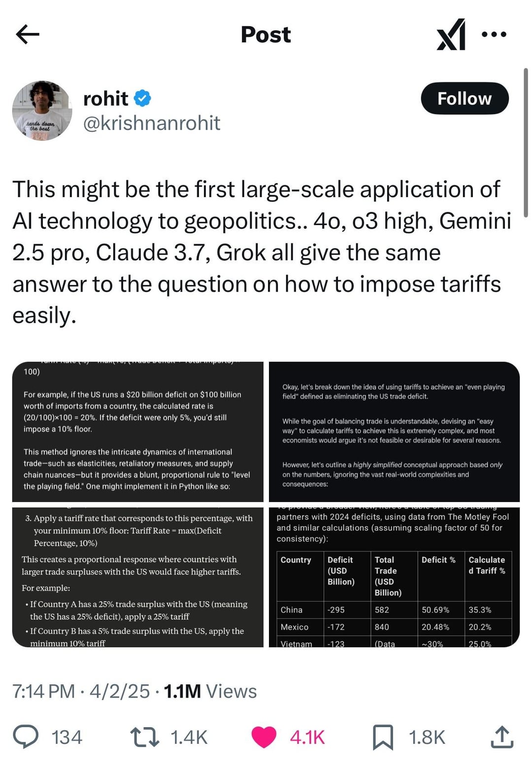The width and height of the screenshot is (532, 770).
Task: Follow the rohit account
Action: pos(465,98)
